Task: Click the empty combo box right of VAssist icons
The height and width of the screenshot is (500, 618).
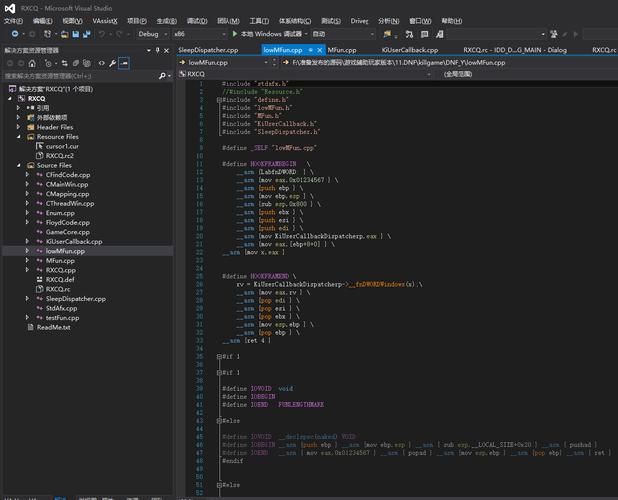Action: tap(496, 34)
